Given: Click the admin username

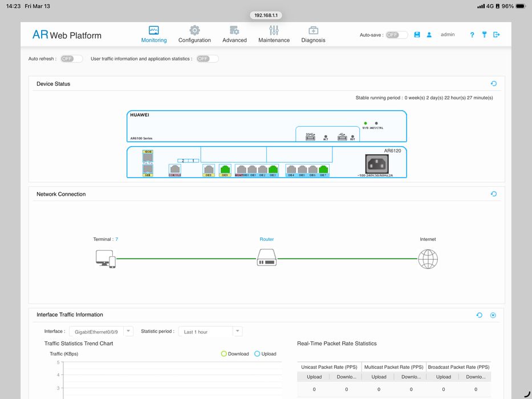Looking at the screenshot, I should point(448,35).
